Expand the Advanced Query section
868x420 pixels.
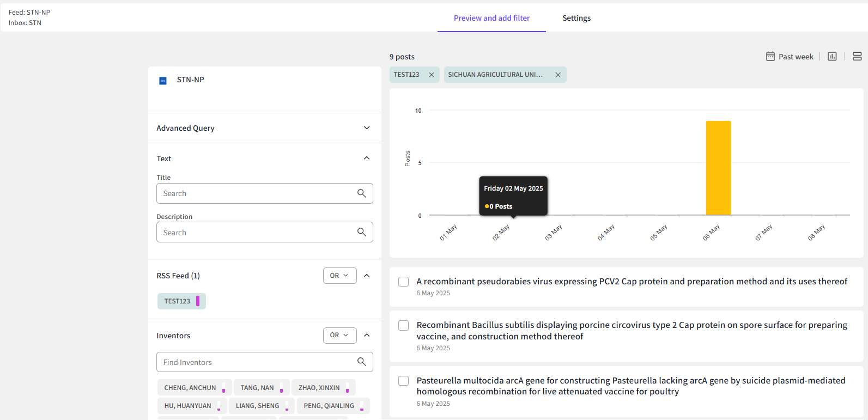[x=367, y=128]
